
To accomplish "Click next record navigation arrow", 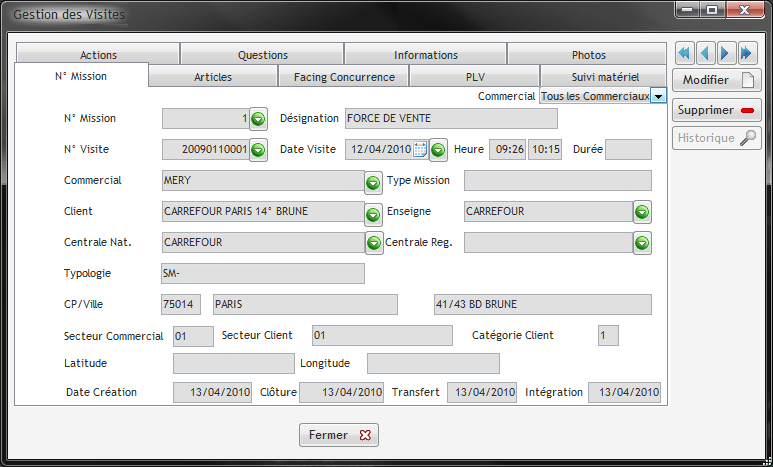I will point(727,53).
